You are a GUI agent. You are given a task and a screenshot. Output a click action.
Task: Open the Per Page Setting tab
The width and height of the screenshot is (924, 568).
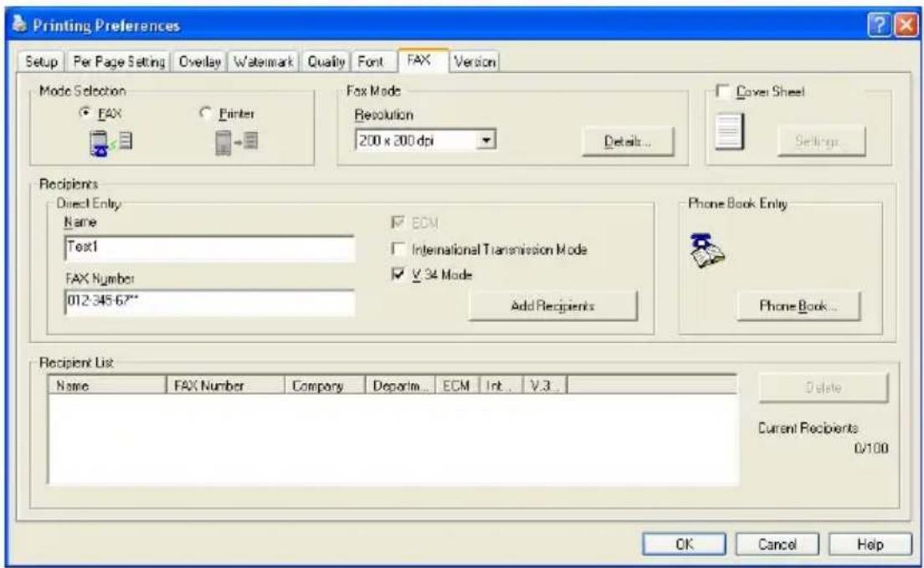119,62
